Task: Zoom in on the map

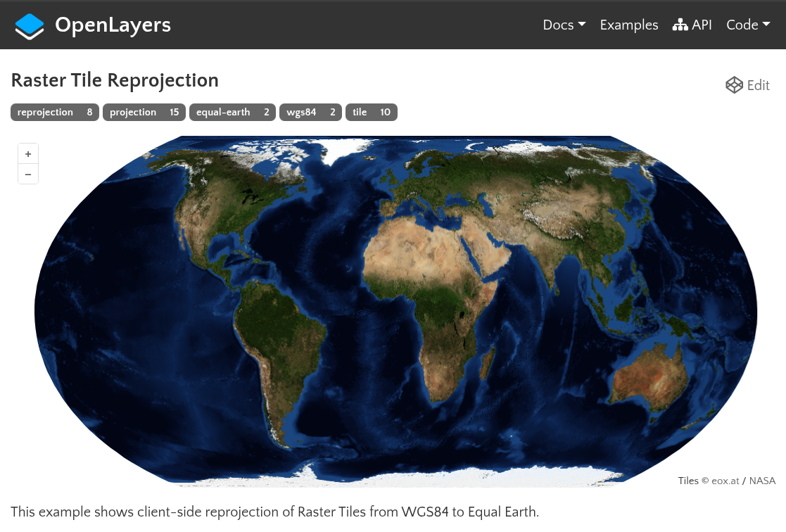Action: (x=28, y=154)
